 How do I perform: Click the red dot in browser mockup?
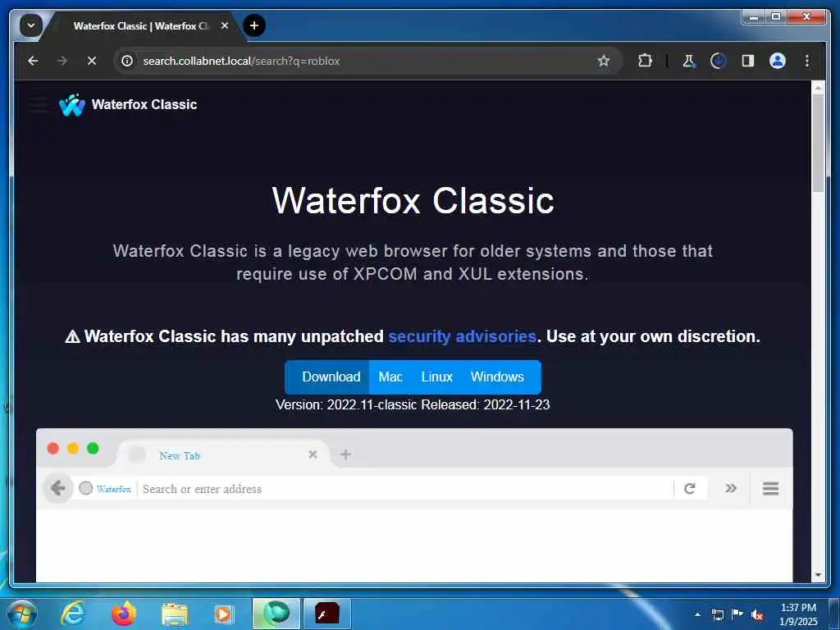(x=53, y=449)
